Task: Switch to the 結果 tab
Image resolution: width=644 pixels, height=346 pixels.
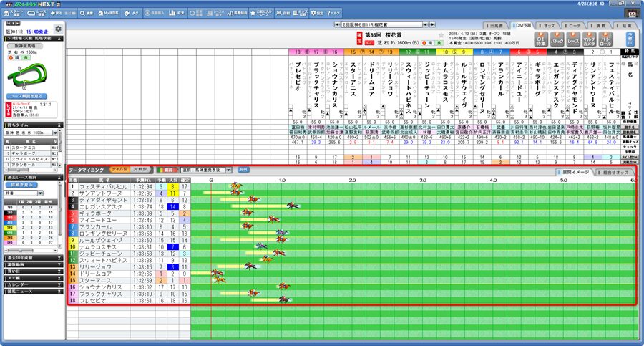Action: point(625,26)
